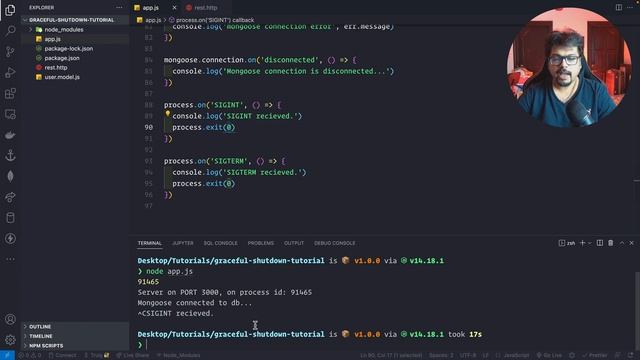Open the MongoDB leaf view
This screenshot has width=640, height=360.
click(10, 176)
